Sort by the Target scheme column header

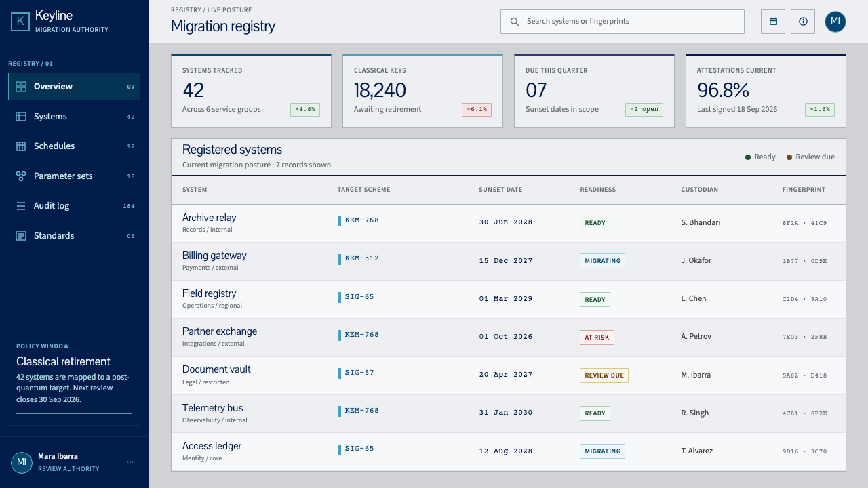pos(363,190)
